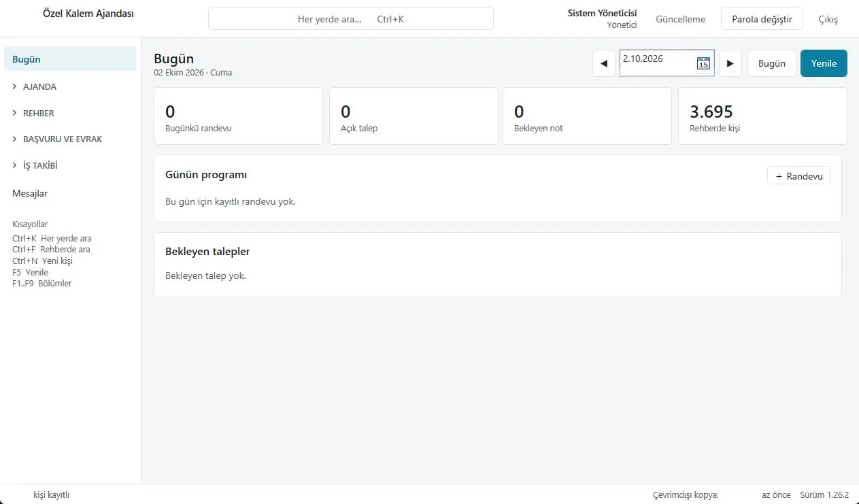This screenshot has height=504, width=859.
Task: Expand the REHBER section chevron
Action: click(15, 113)
